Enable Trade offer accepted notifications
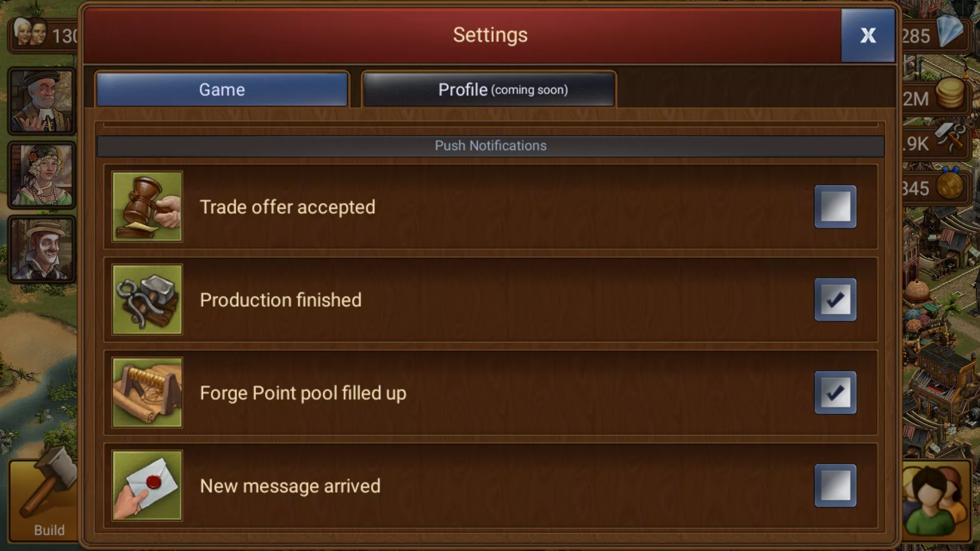Image resolution: width=980 pixels, height=551 pixels. coord(835,207)
